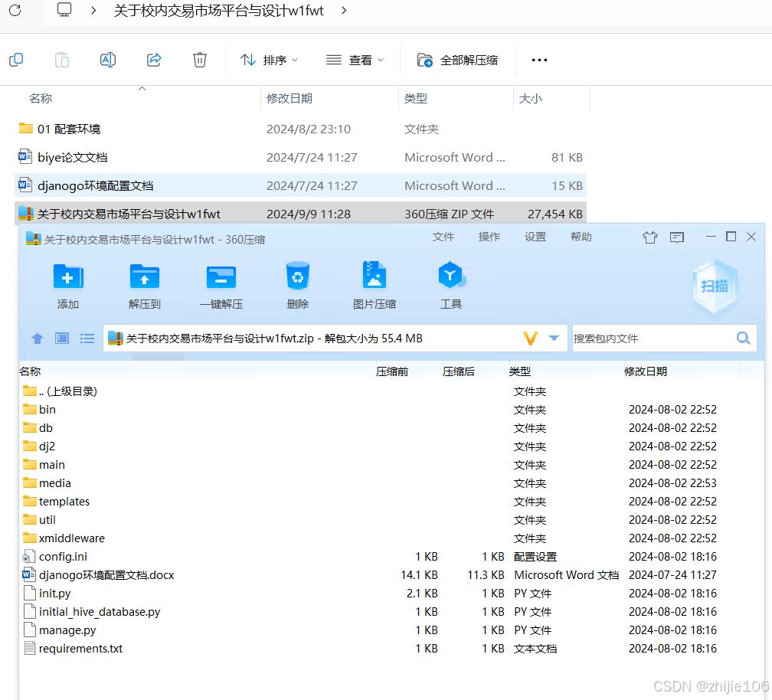Click the 扫描 scan hexagon button

pos(715,286)
